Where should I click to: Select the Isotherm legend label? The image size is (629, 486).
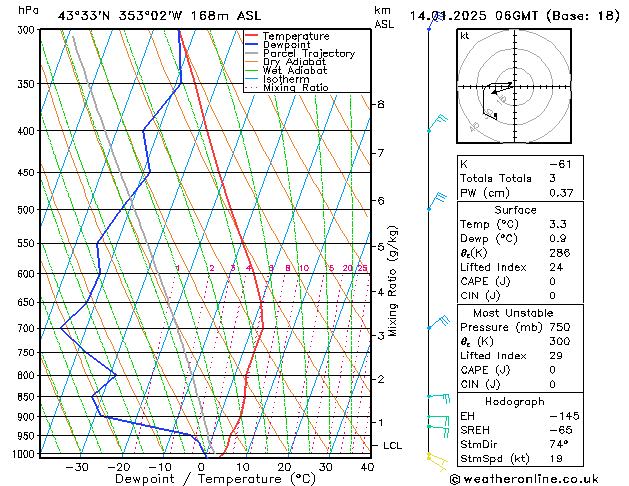point(286,79)
